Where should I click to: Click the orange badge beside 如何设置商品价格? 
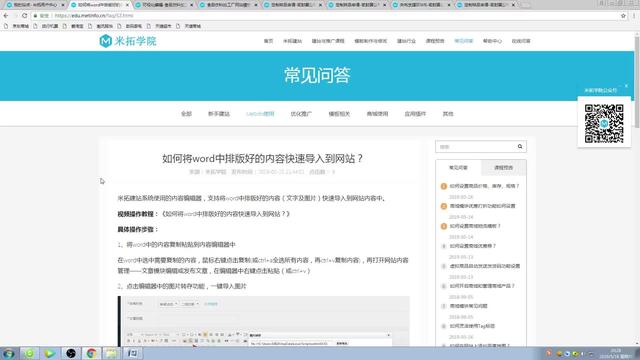(x=444, y=186)
